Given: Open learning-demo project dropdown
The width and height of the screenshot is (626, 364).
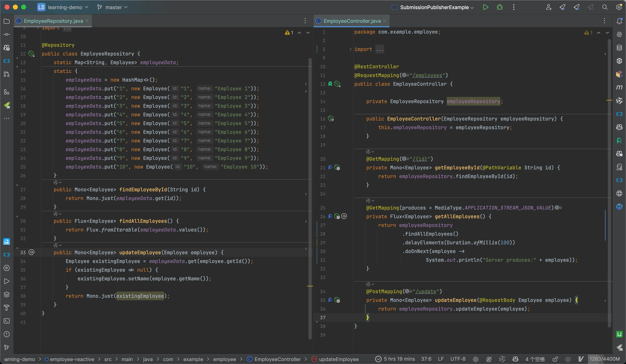Looking at the screenshot, I should (63, 7).
